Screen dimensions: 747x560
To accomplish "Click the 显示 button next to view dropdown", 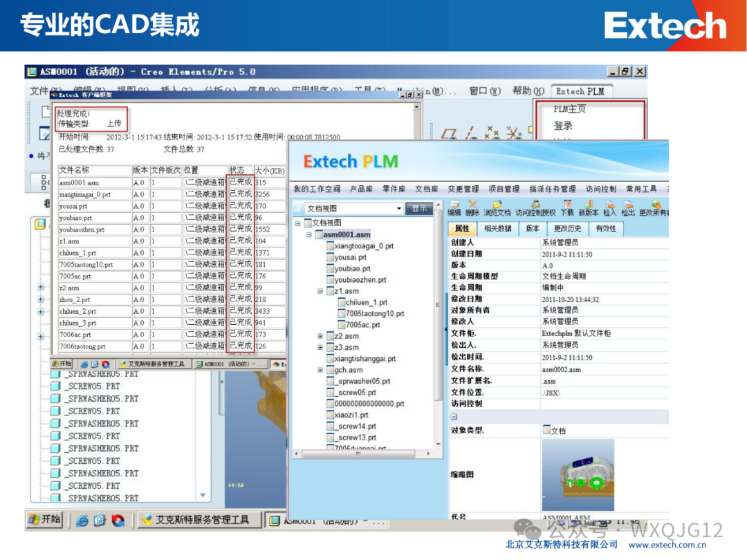I will (419, 209).
